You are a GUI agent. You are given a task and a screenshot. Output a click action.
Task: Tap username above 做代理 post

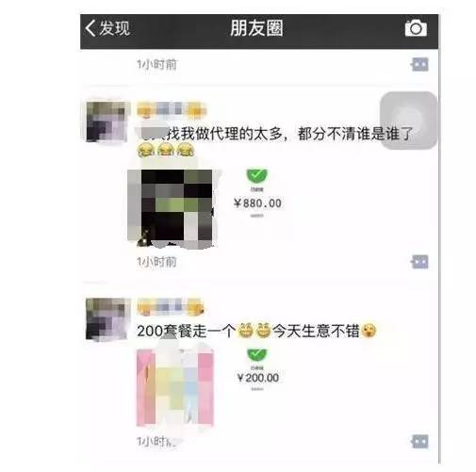(x=172, y=110)
